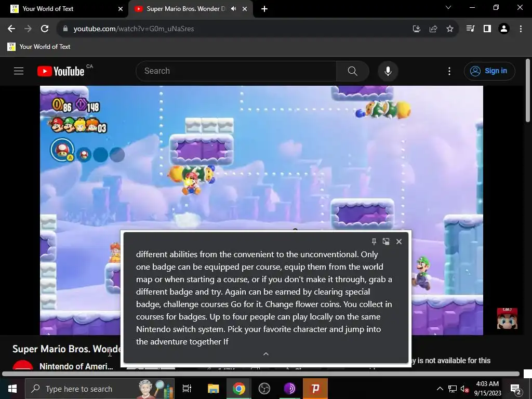The width and height of the screenshot is (532, 399).
Task: Open YouTube settings three-dot menu
Action: (x=449, y=71)
